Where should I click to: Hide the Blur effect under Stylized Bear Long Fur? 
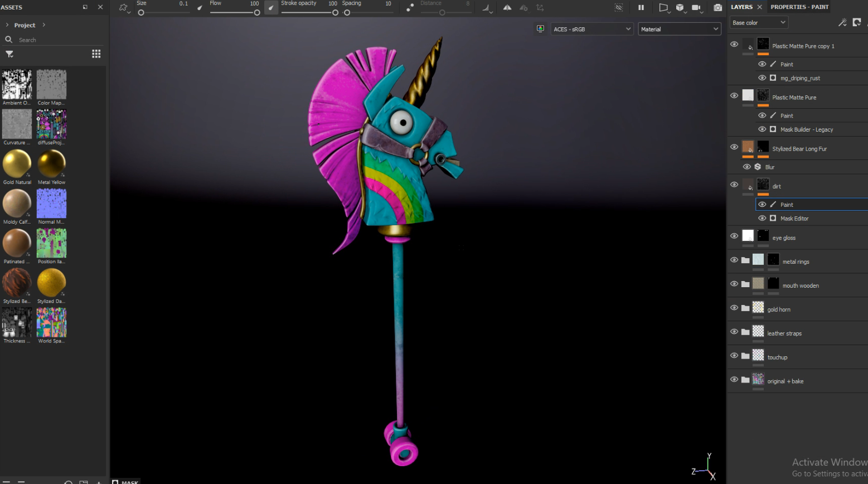[x=747, y=166]
